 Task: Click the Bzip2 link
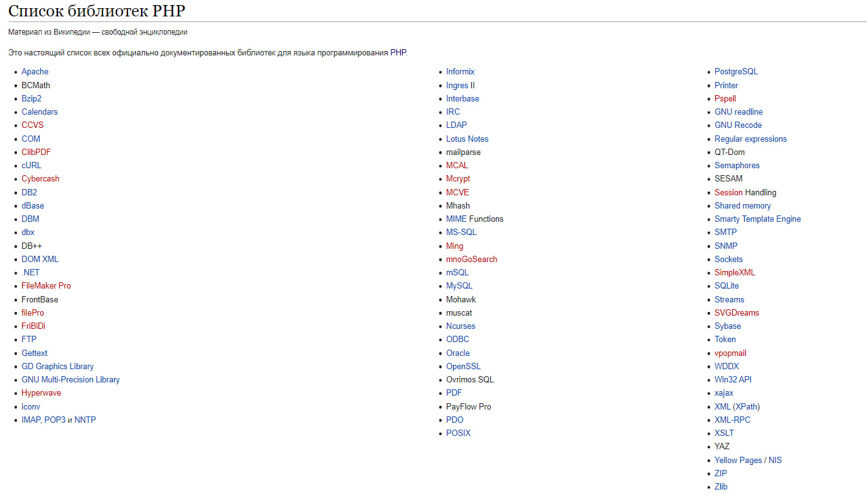[x=32, y=99]
